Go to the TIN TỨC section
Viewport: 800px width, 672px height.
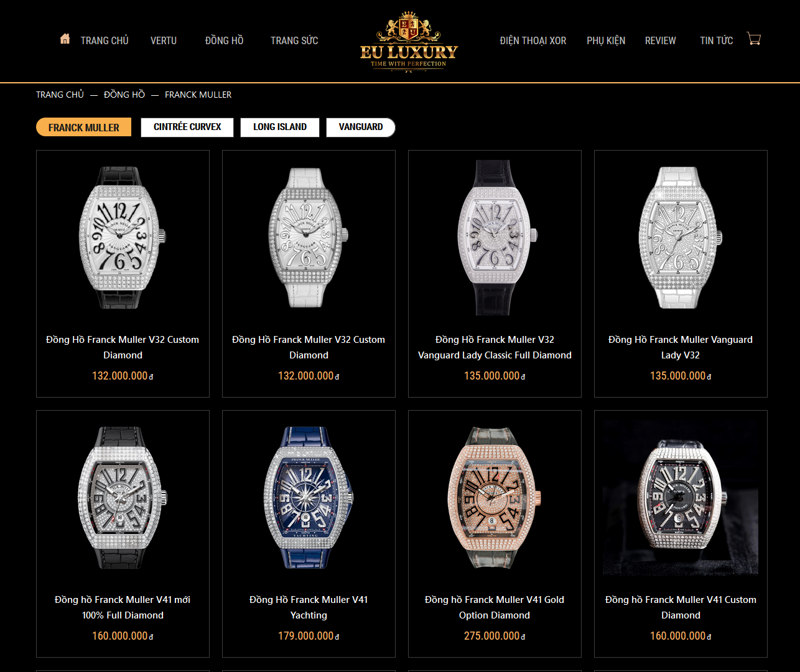[717, 40]
